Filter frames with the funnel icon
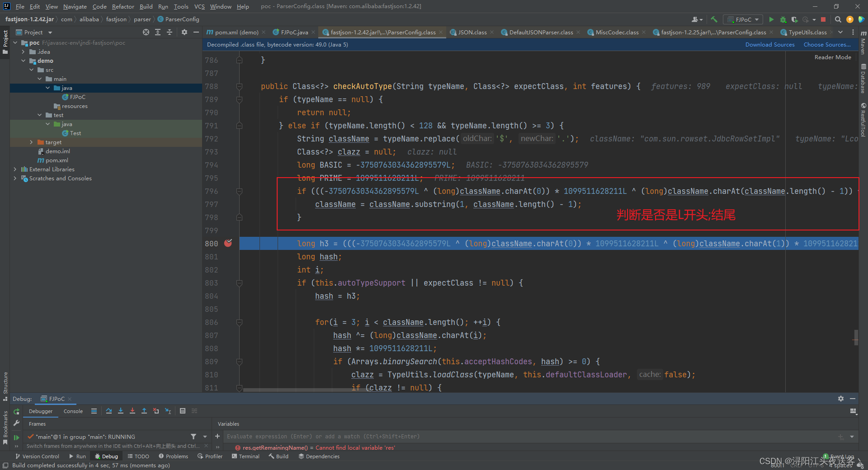868x470 pixels. (x=193, y=437)
